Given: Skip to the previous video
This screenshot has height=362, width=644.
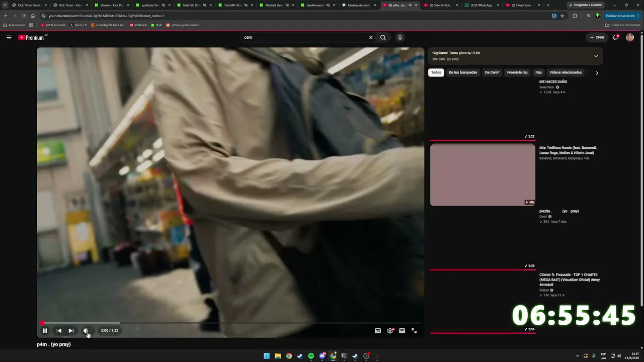Looking at the screenshot, I should [x=59, y=330].
